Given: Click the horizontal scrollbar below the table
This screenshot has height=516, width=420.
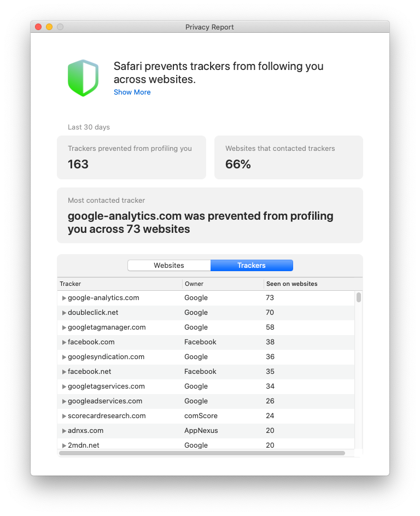Looking at the screenshot, I should pyautogui.click(x=202, y=453).
